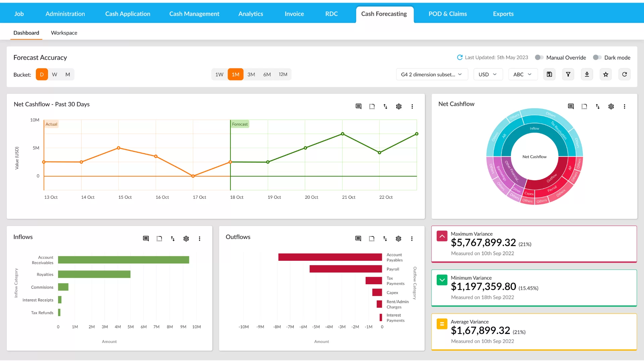
Task: Turn on Dark mode switch
Action: pos(597,57)
